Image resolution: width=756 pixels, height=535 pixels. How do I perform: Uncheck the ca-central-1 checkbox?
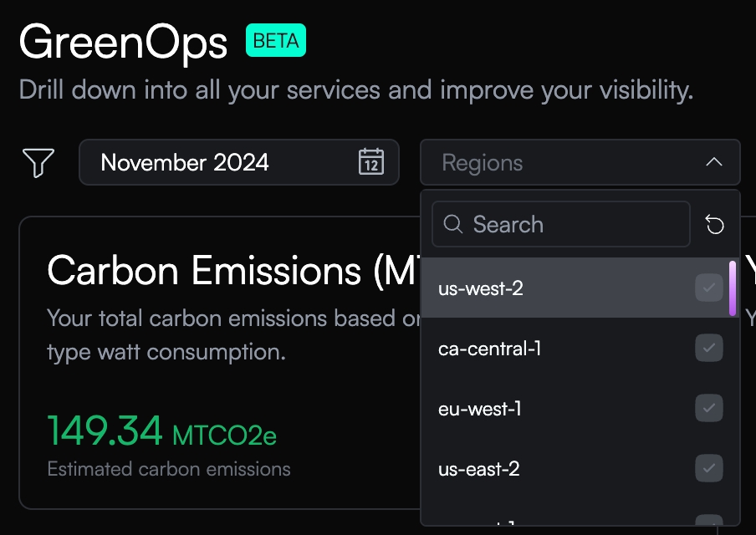click(x=709, y=349)
